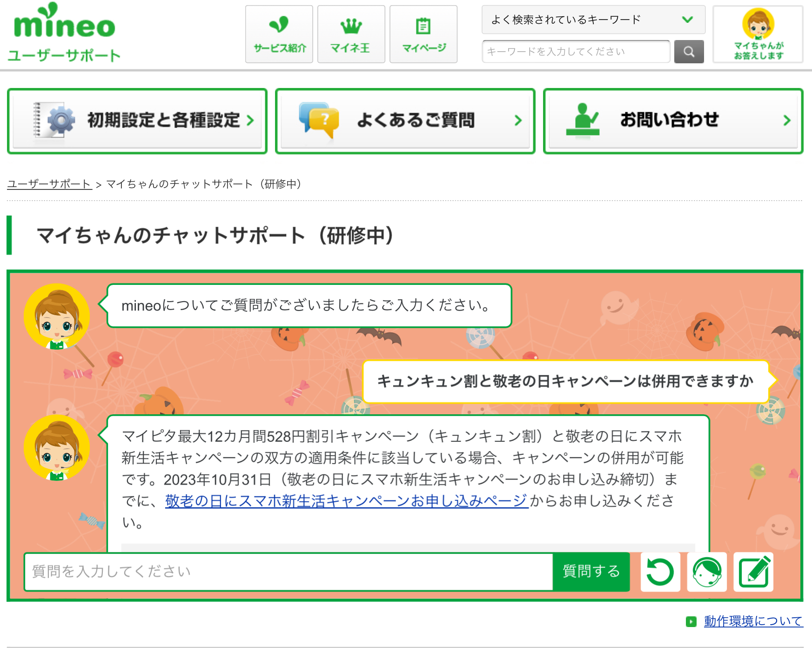
Task: Submit with the 質問する button
Action: coord(591,572)
